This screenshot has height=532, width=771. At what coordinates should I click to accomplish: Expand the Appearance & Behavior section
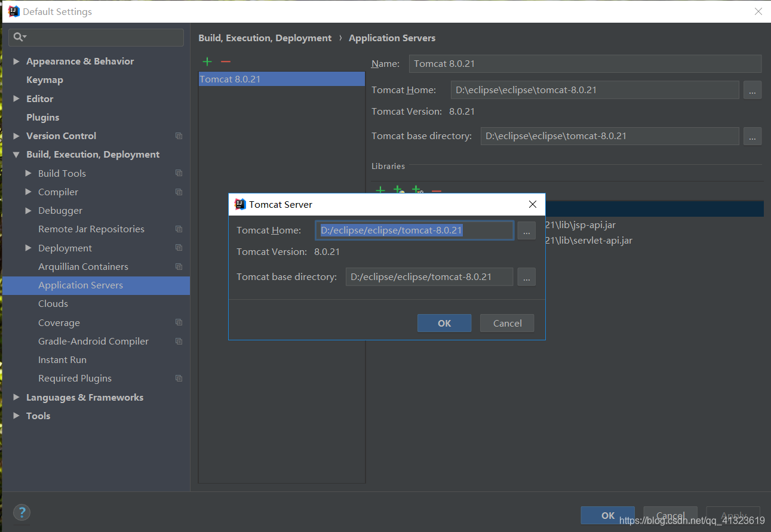point(16,61)
